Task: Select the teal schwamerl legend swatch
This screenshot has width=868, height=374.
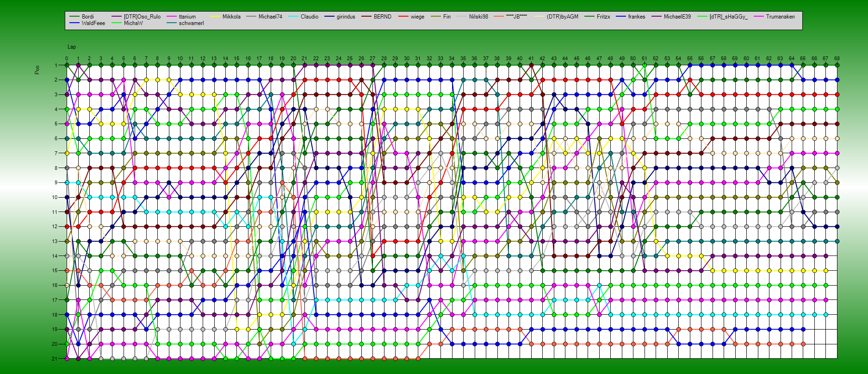Action: click(171, 23)
